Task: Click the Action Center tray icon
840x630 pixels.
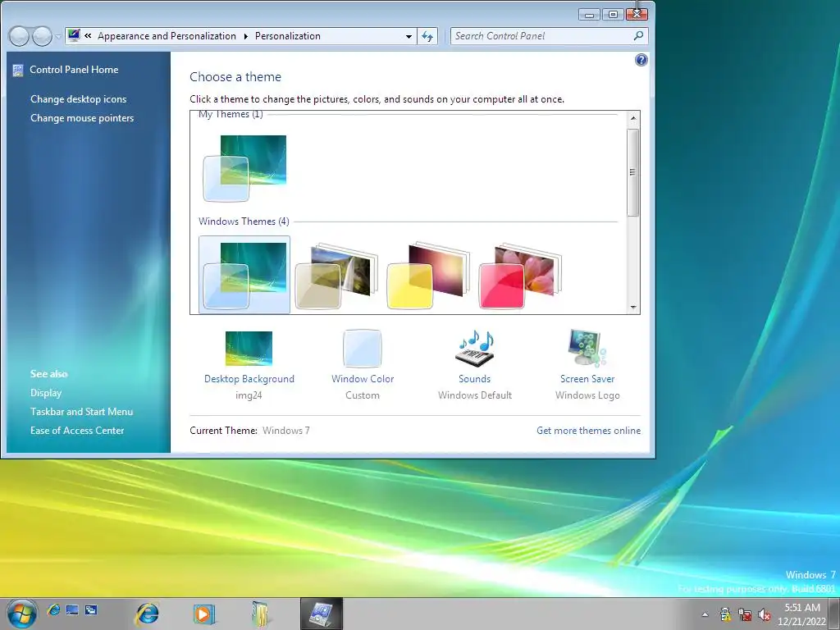Action: (725, 614)
